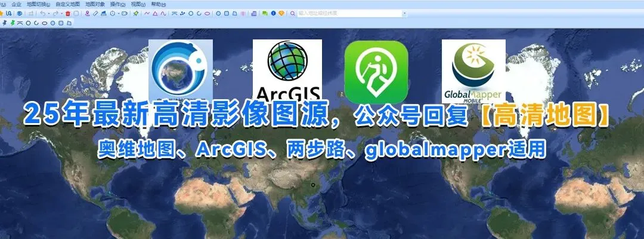Select the rounded rectangle in second toolbar row
Viewport: 644px width, 239px height.
pyautogui.click(x=61, y=23)
